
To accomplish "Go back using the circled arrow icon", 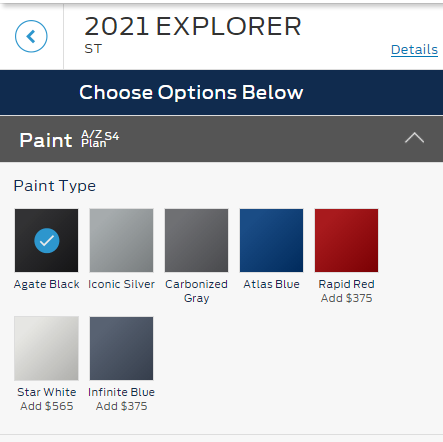I will 31,36.
